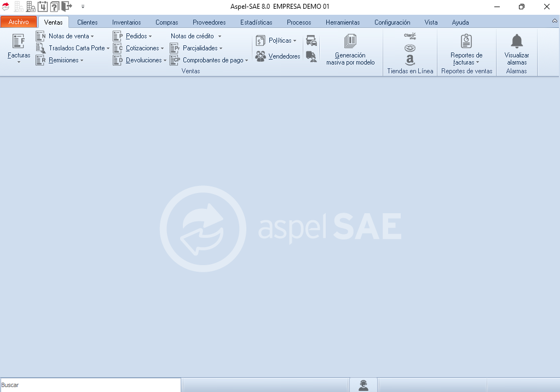The height and width of the screenshot is (392, 560).
Task: Open the Archivo menu
Action: (x=19, y=22)
